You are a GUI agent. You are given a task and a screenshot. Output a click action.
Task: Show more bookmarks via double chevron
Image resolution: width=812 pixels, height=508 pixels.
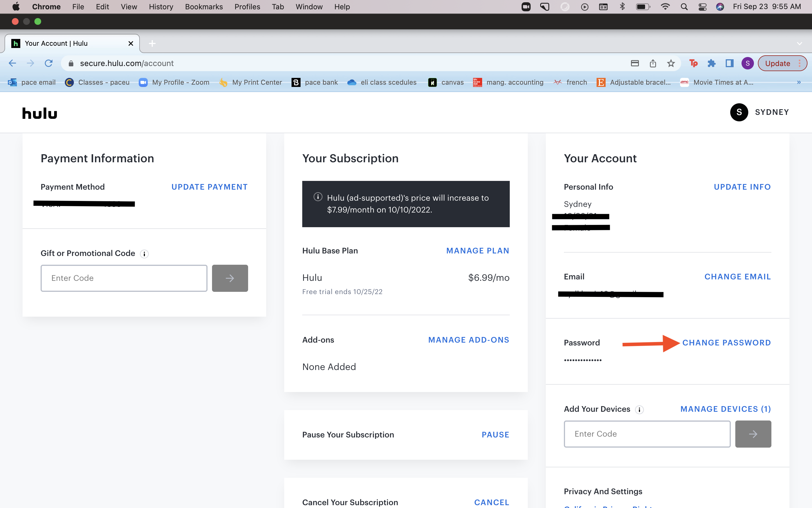799,82
